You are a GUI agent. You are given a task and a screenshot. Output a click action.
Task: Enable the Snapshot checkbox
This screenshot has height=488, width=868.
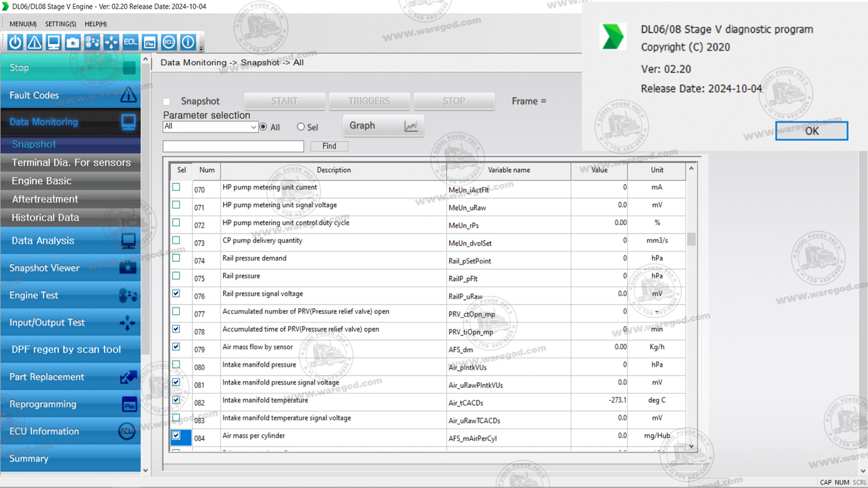166,101
